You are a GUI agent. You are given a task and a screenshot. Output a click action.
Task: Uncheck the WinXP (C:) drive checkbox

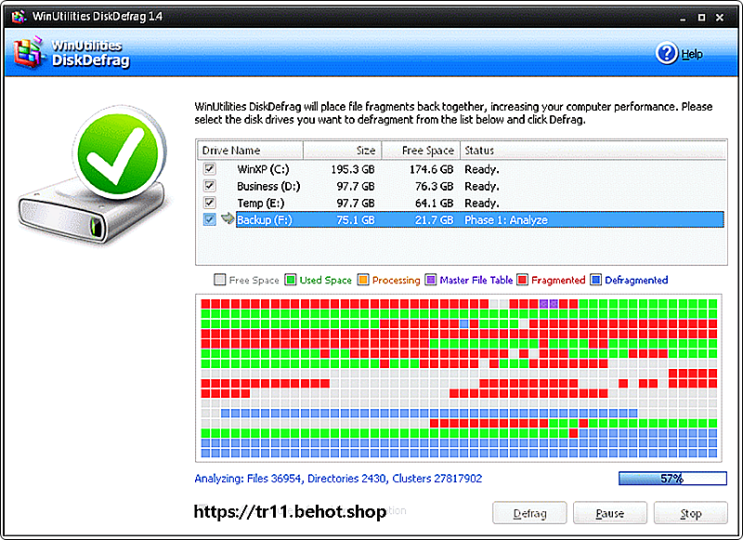point(209,169)
